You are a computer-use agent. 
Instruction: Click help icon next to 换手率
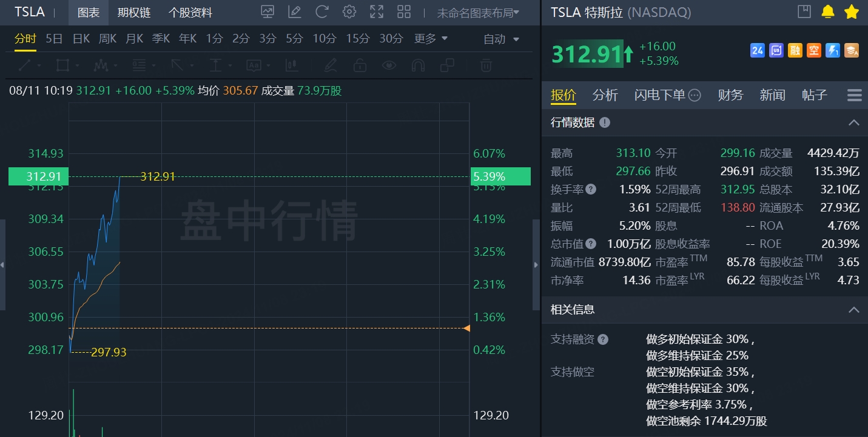[591, 189]
